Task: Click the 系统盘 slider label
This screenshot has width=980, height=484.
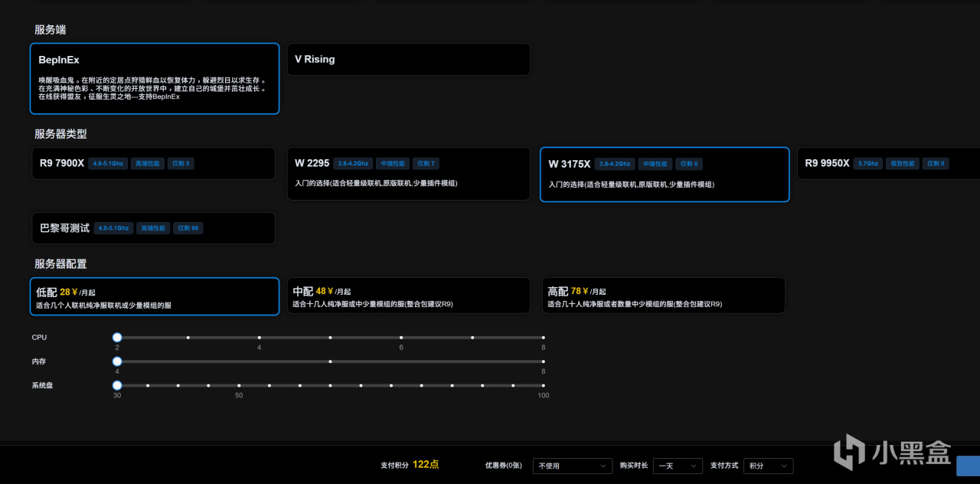Action: pos(42,385)
